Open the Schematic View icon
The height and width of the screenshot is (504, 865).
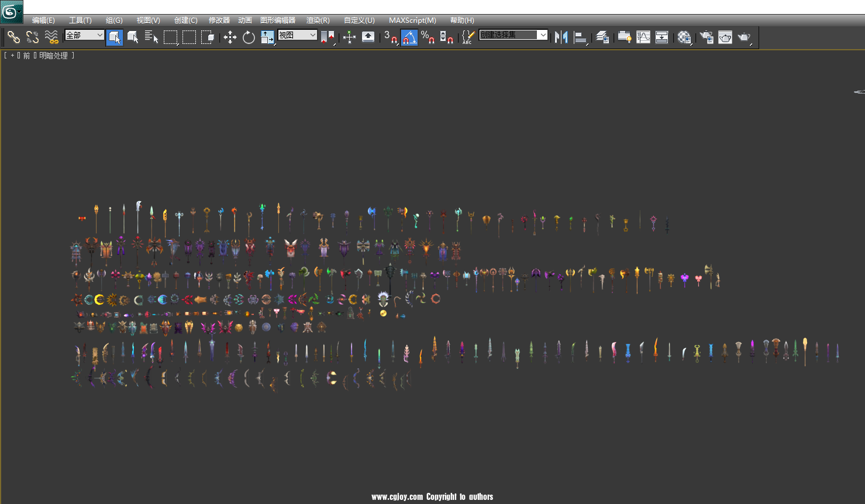tap(662, 37)
